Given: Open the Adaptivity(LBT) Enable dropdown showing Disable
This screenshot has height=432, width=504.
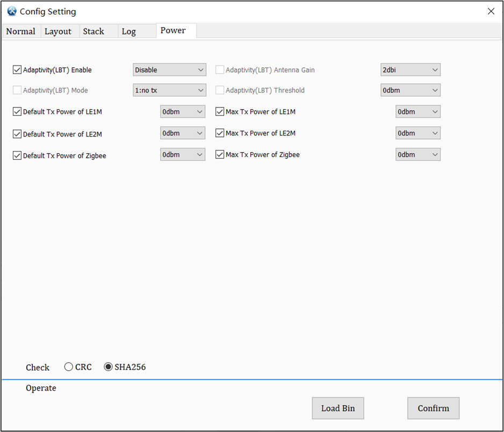Looking at the screenshot, I should pos(169,69).
